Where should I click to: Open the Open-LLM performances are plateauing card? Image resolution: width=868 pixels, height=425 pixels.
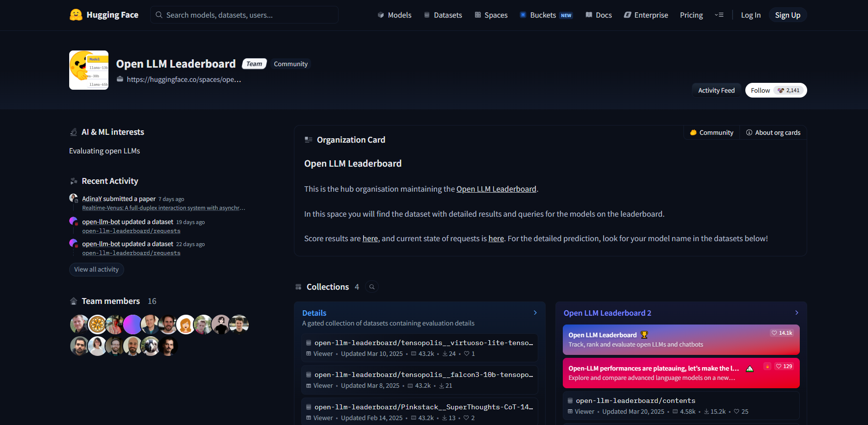pyautogui.click(x=681, y=373)
